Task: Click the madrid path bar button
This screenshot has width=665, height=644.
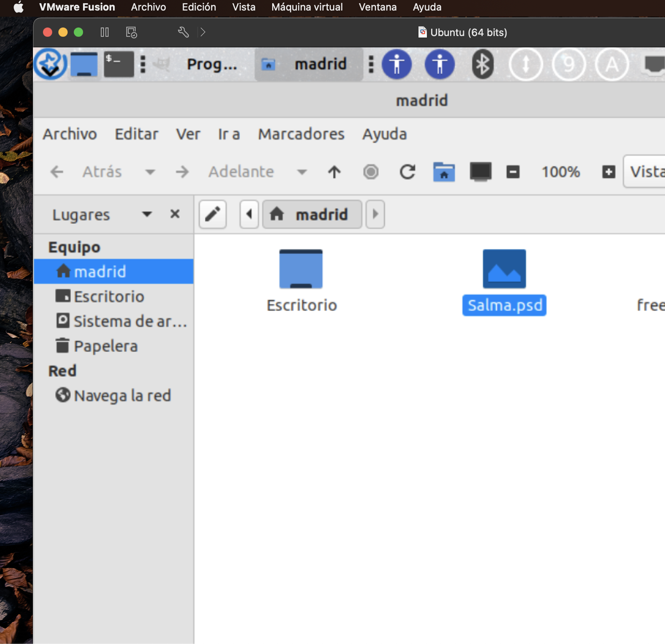Action: tap(312, 215)
